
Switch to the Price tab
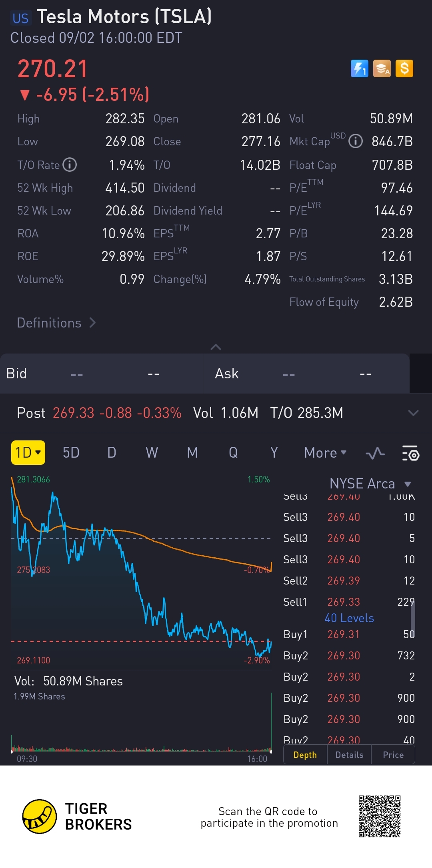(393, 755)
